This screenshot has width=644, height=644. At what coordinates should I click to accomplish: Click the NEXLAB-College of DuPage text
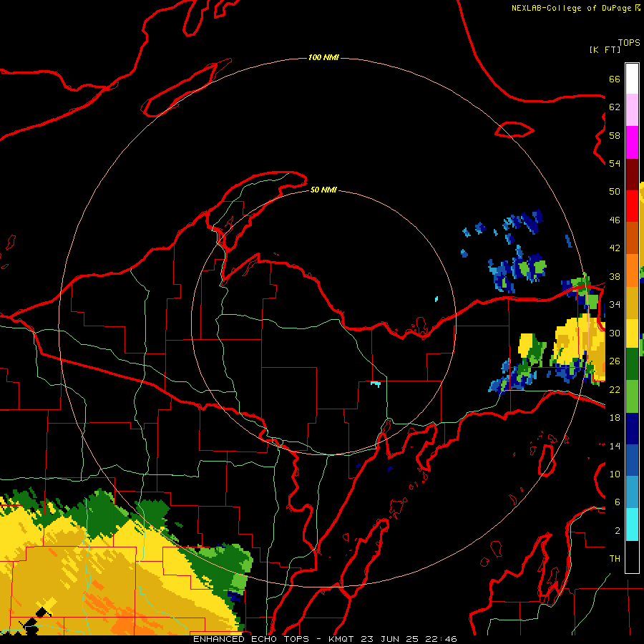click(571, 8)
